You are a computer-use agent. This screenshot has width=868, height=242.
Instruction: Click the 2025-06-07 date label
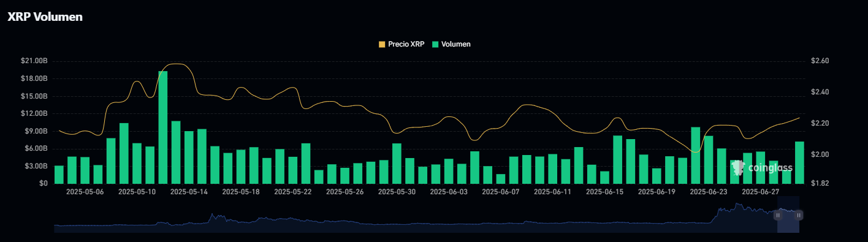[501, 192]
